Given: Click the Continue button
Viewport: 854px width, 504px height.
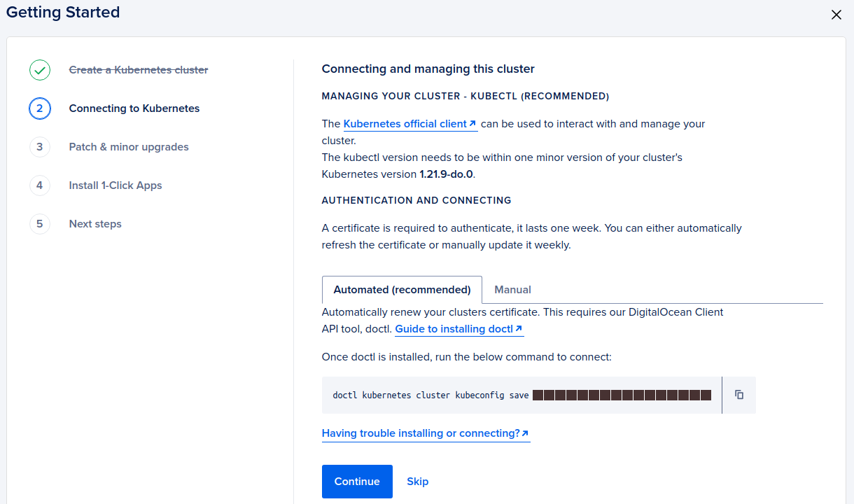Looking at the screenshot, I should (x=357, y=482).
